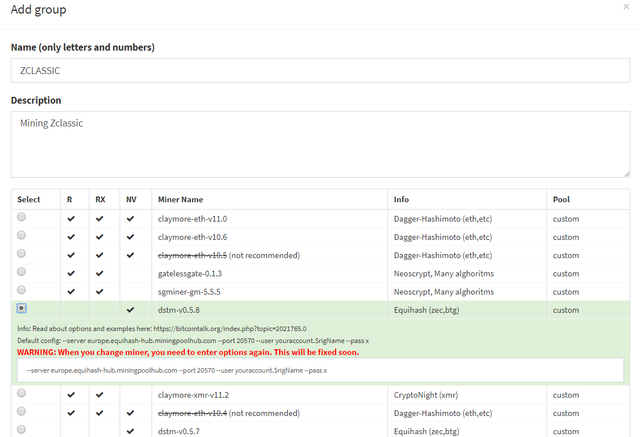Click the sgminer-gm-5.5.5 miner name

(x=189, y=292)
